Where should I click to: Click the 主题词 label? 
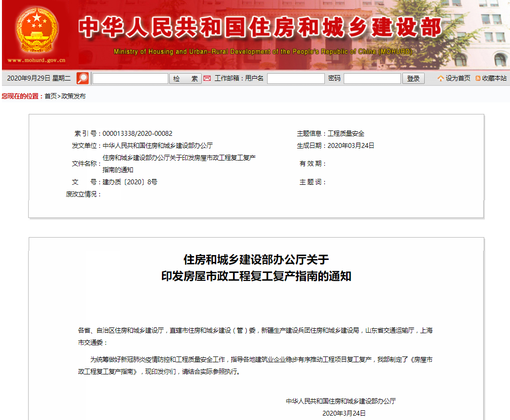pyautogui.click(x=312, y=182)
